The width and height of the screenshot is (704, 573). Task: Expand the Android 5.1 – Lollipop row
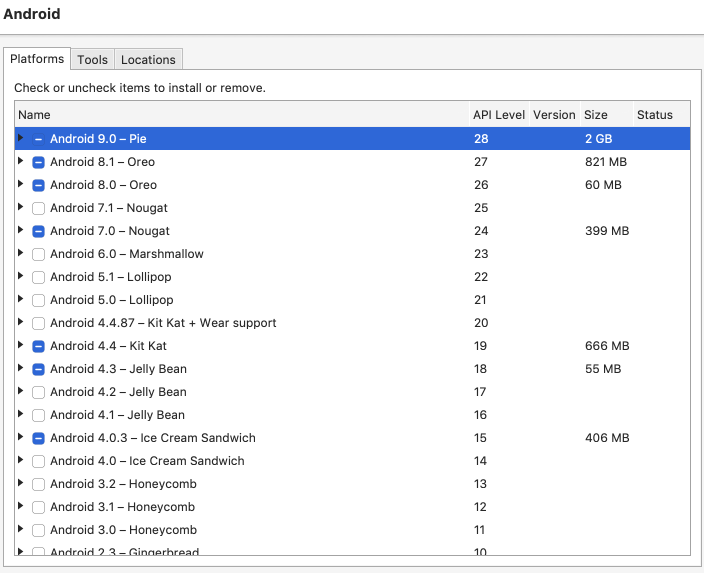20,275
